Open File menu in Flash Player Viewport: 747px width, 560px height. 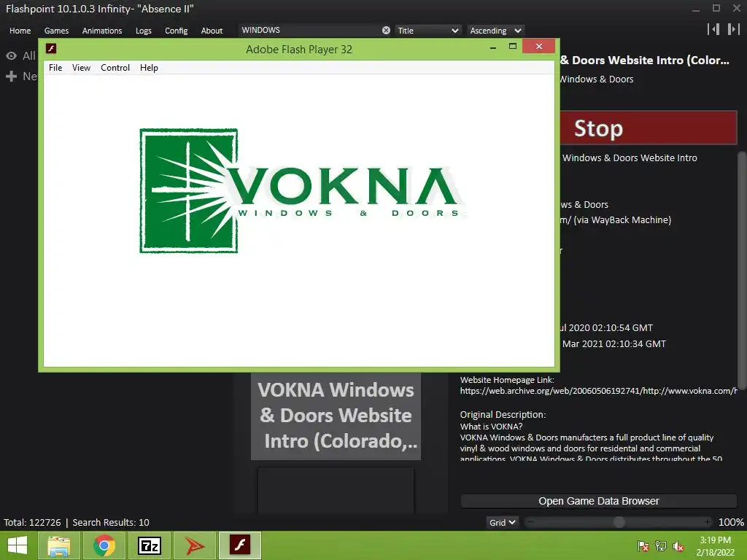click(55, 68)
